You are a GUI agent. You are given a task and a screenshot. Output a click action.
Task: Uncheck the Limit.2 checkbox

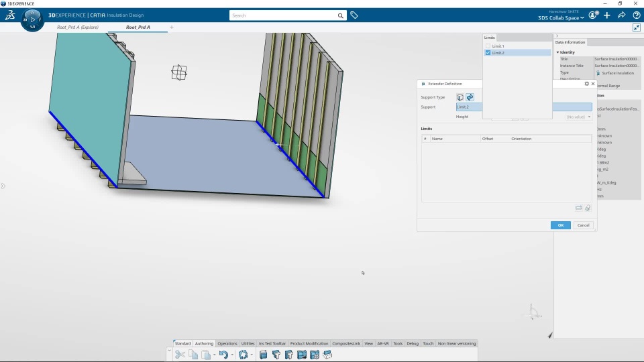pos(488,53)
